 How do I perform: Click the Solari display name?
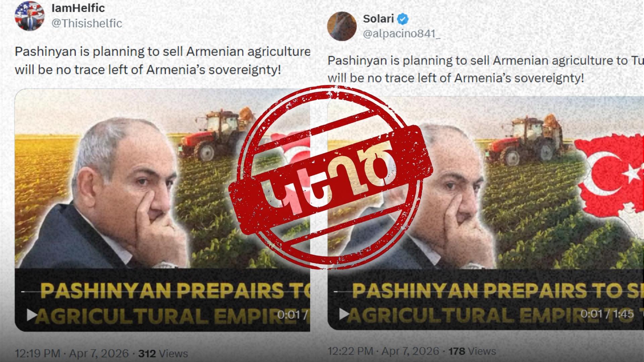tap(378, 19)
